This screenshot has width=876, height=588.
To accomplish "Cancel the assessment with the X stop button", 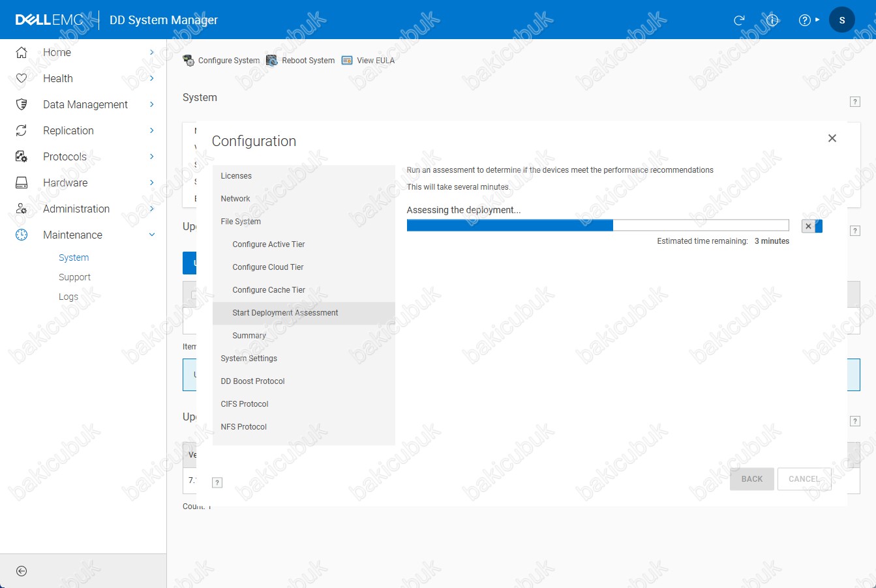I will (808, 226).
